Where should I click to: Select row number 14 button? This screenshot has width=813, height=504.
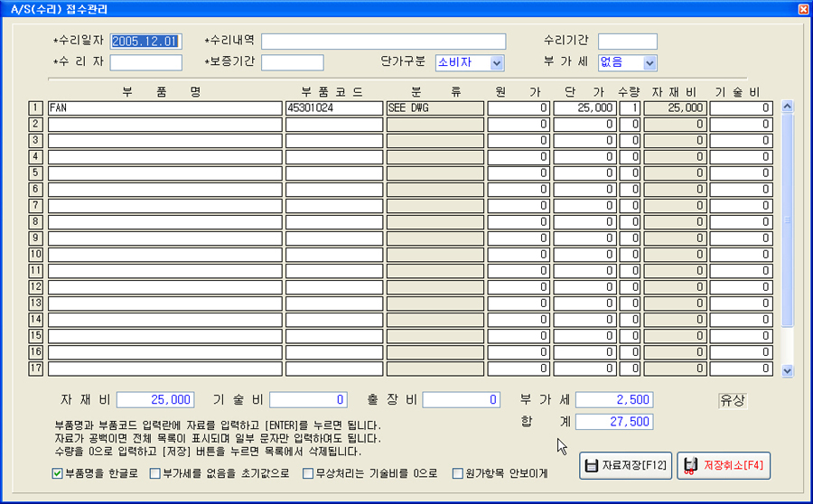(35, 320)
